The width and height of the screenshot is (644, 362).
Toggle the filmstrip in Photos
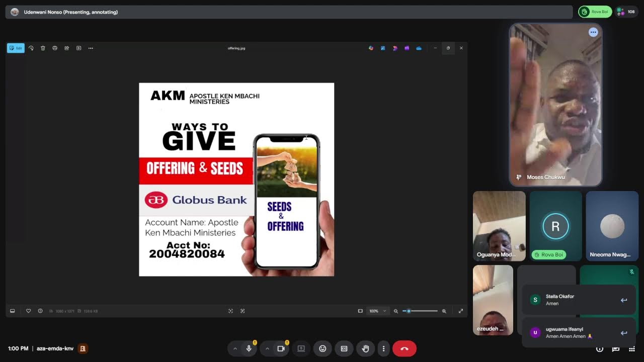pyautogui.click(x=13, y=311)
